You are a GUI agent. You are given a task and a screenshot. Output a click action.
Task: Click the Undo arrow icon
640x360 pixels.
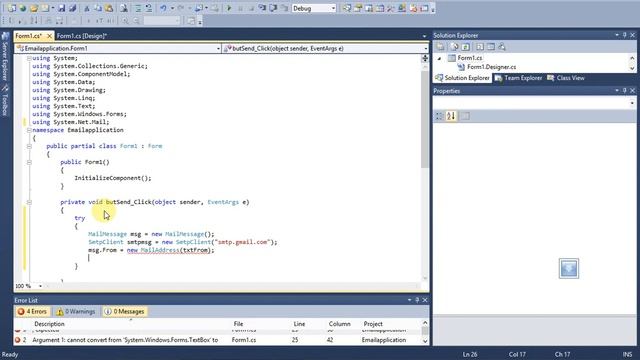[163, 8]
